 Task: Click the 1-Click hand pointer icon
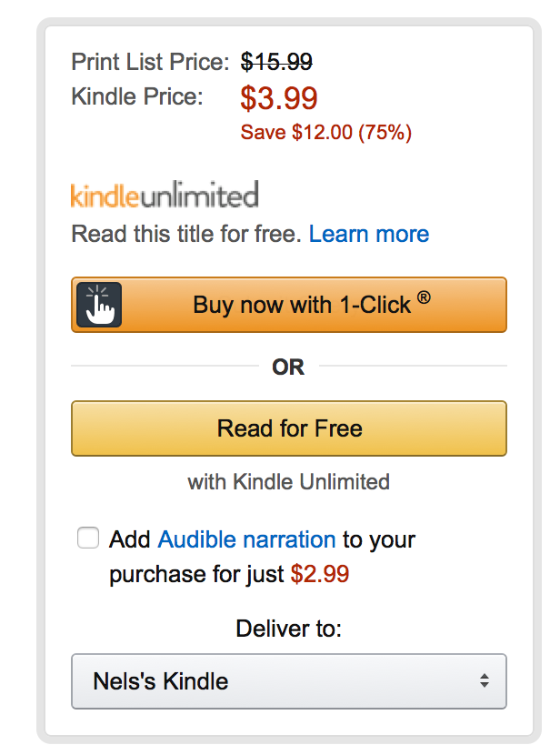99,305
